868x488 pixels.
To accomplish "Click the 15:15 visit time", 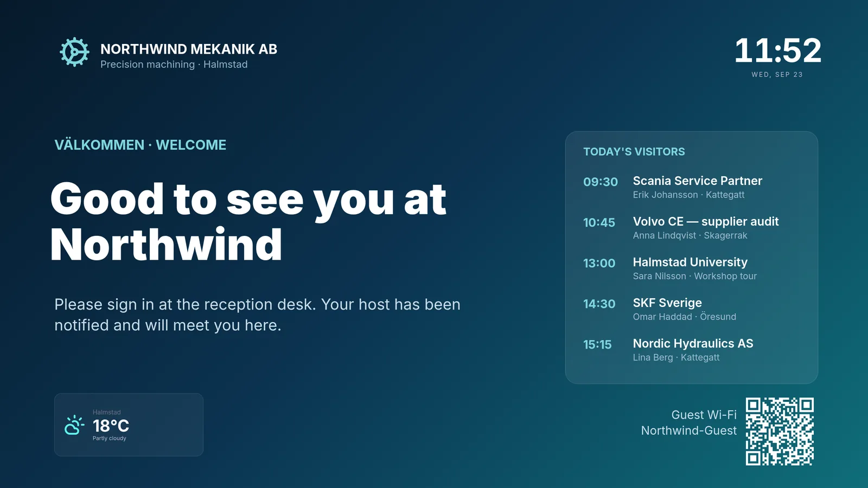I will (597, 345).
